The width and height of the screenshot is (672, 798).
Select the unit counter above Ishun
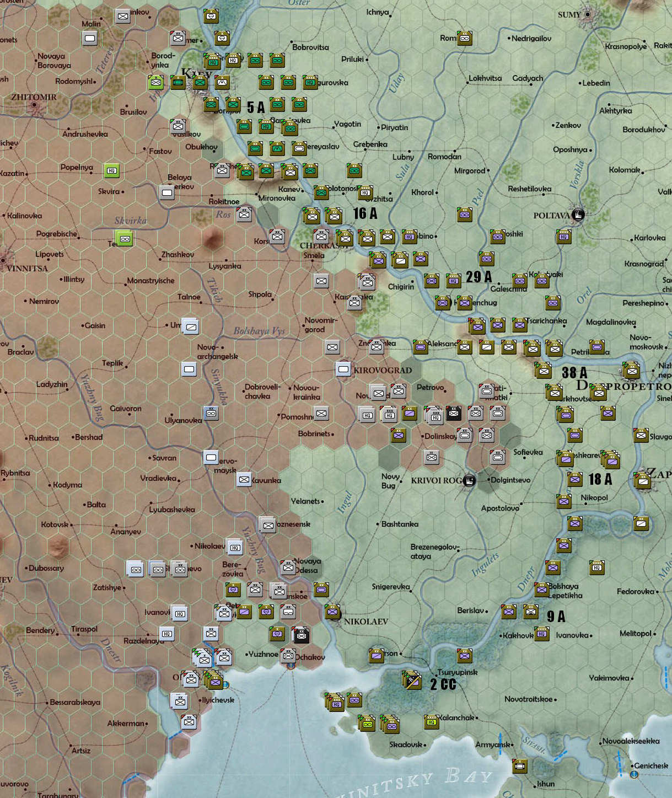pyautogui.click(x=520, y=765)
